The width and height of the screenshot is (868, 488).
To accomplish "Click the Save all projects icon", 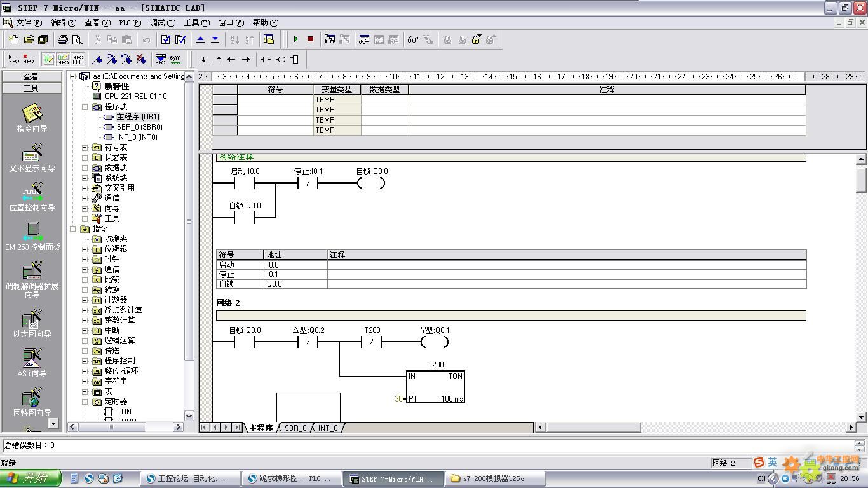I will [43, 39].
